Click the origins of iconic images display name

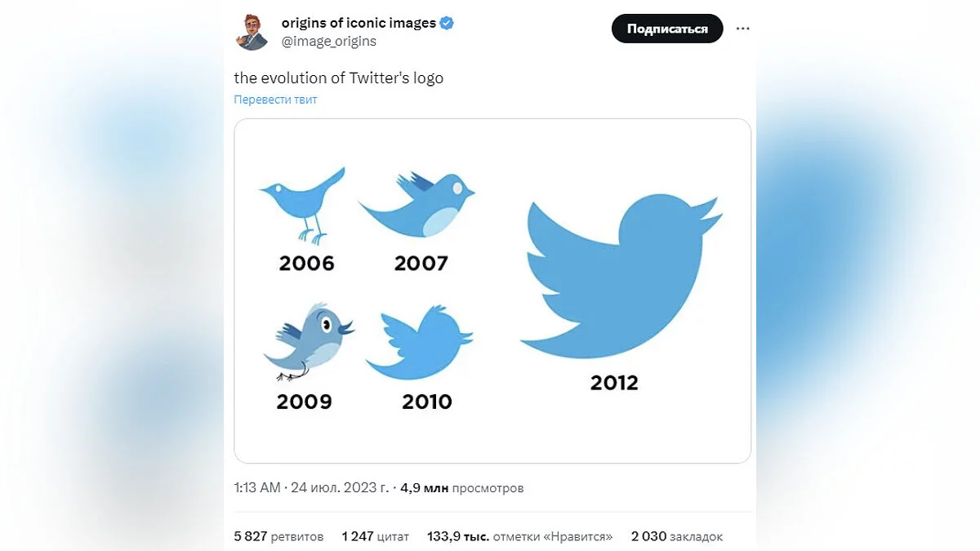(359, 23)
